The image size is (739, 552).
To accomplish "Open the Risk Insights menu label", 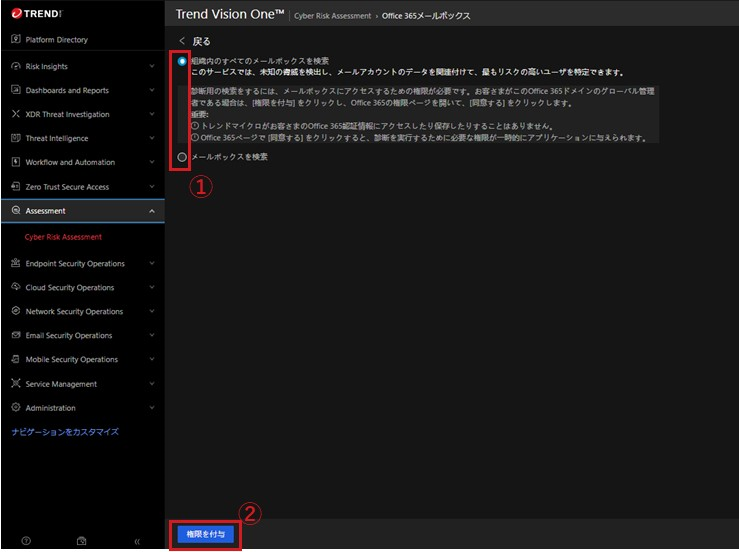I will click(47, 66).
